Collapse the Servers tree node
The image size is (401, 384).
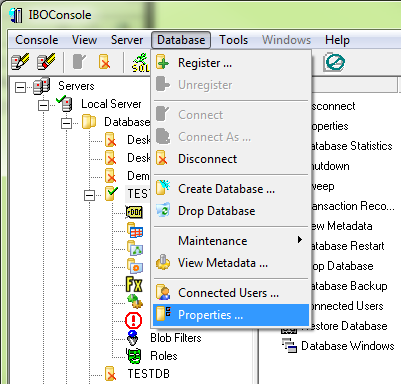20,87
